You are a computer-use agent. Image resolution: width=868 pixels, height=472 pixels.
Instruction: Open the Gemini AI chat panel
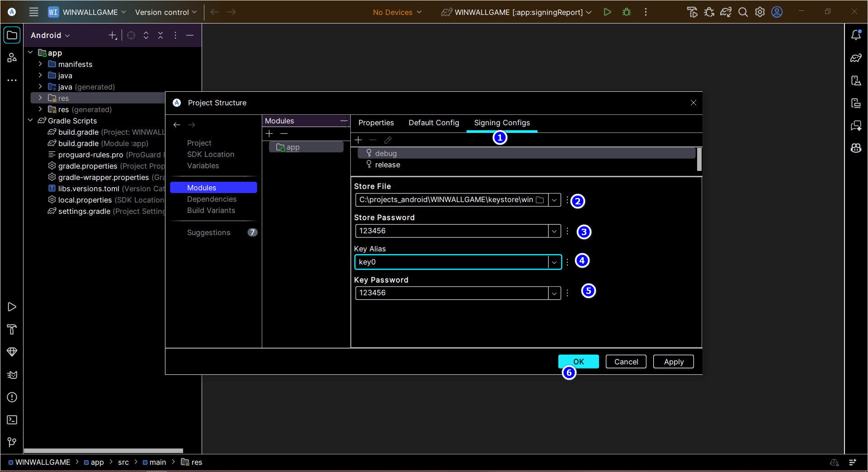pyautogui.click(x=856, y=126)
